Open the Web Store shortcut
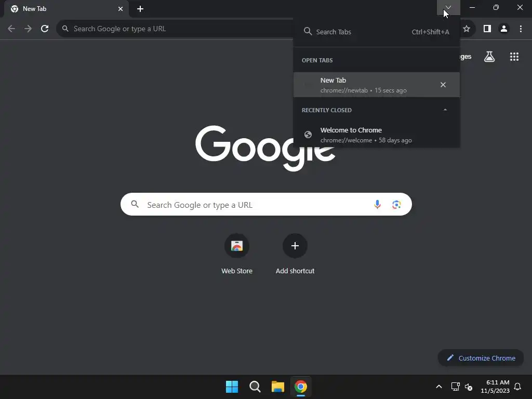The image size is (532, 399). pyautogui.click(x=237, y=254)
